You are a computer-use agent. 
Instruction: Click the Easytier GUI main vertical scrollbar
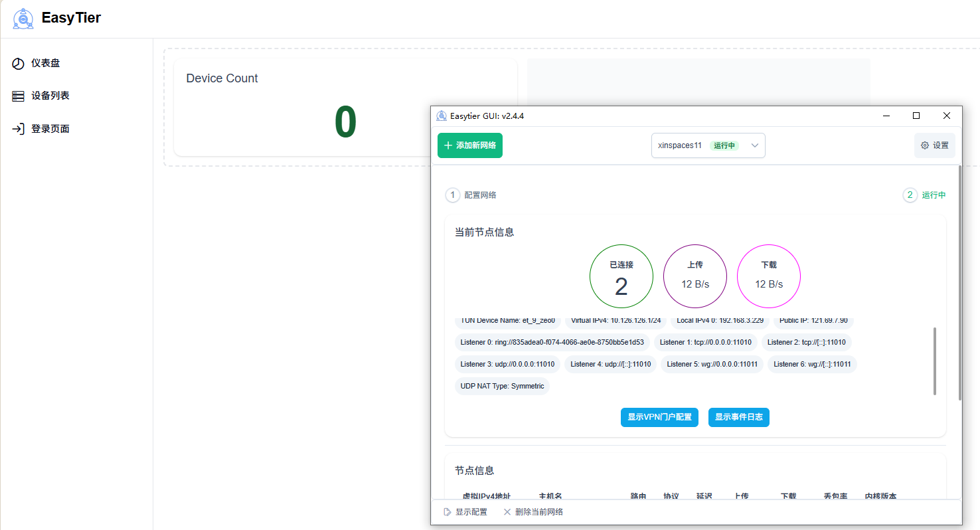tap(959, 283)
